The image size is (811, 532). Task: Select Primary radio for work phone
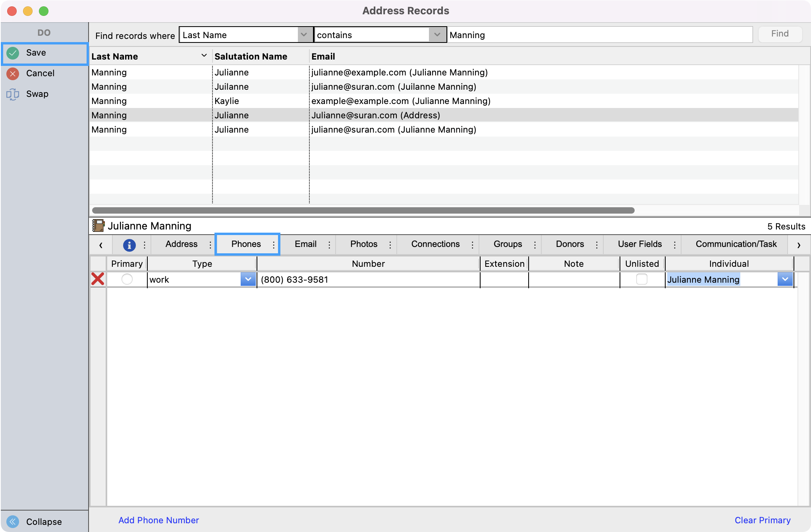click(127, 279)
